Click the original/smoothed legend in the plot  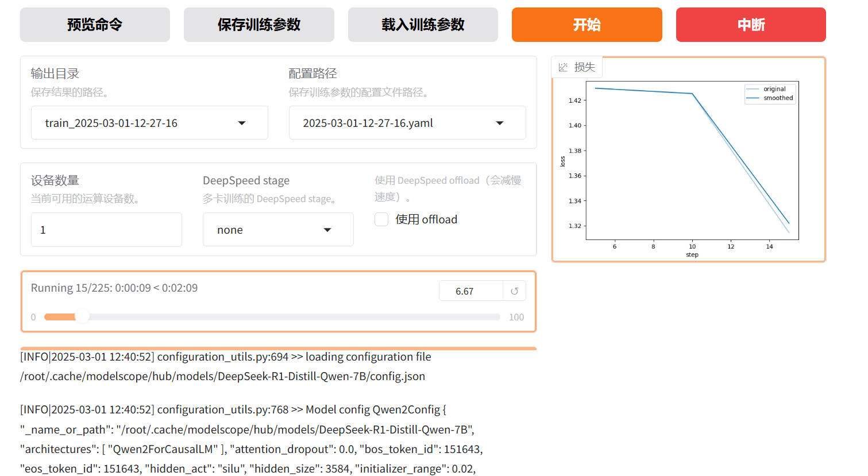click(770, 94)
